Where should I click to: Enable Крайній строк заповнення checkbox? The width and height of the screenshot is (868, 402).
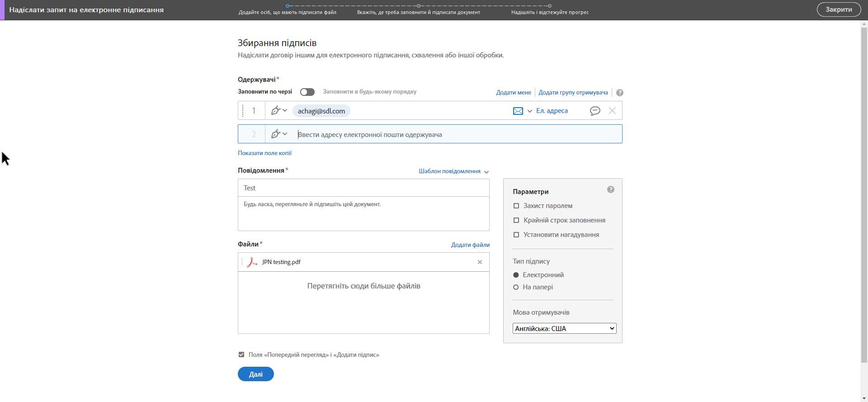516,220
